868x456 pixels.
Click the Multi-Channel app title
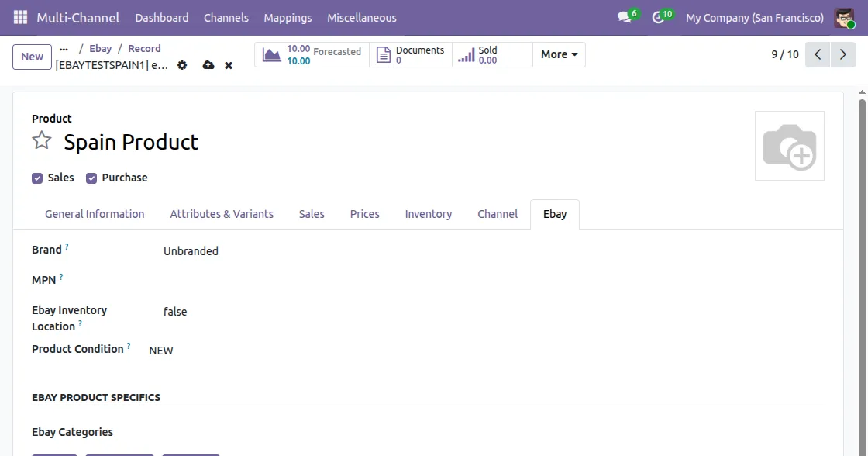78,18
